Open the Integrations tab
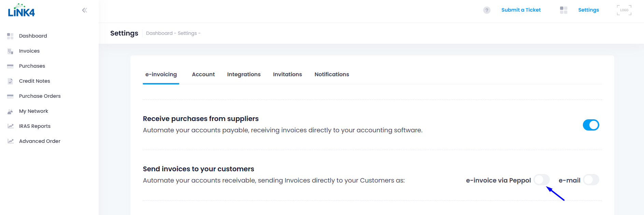644x215 pixels. (x=244, y=75)
